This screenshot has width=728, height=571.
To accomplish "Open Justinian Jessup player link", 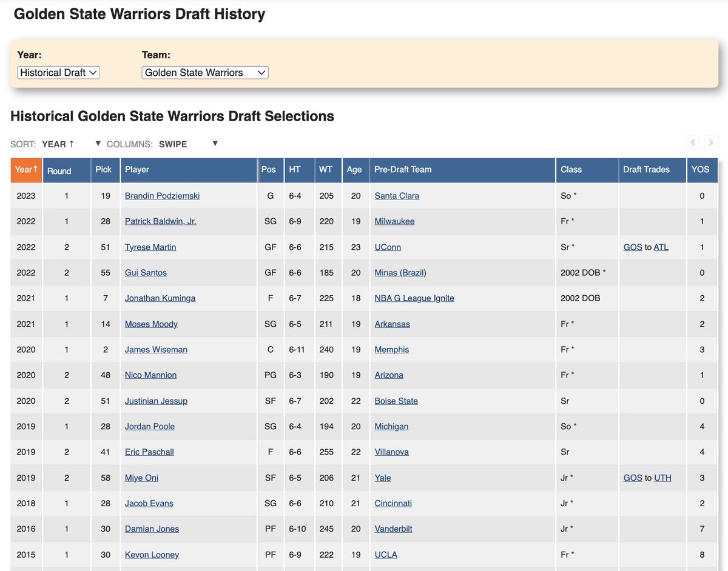I will [156, 401].
